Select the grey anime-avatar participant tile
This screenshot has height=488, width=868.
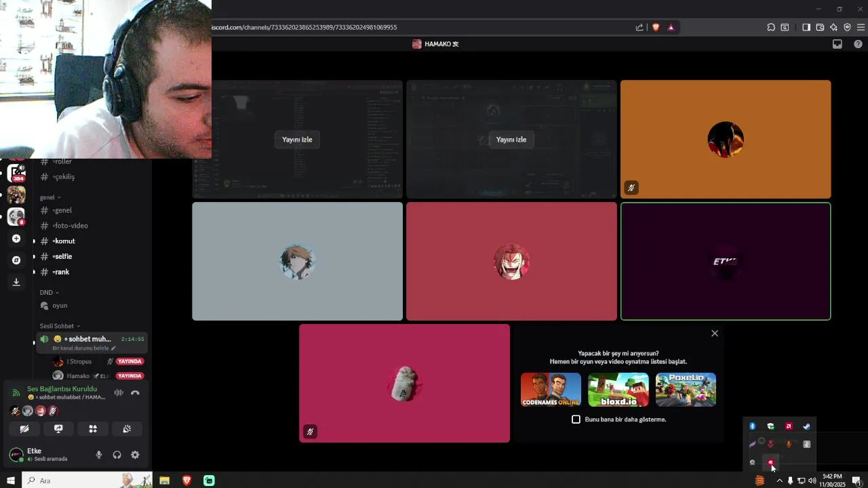[297, 262]
